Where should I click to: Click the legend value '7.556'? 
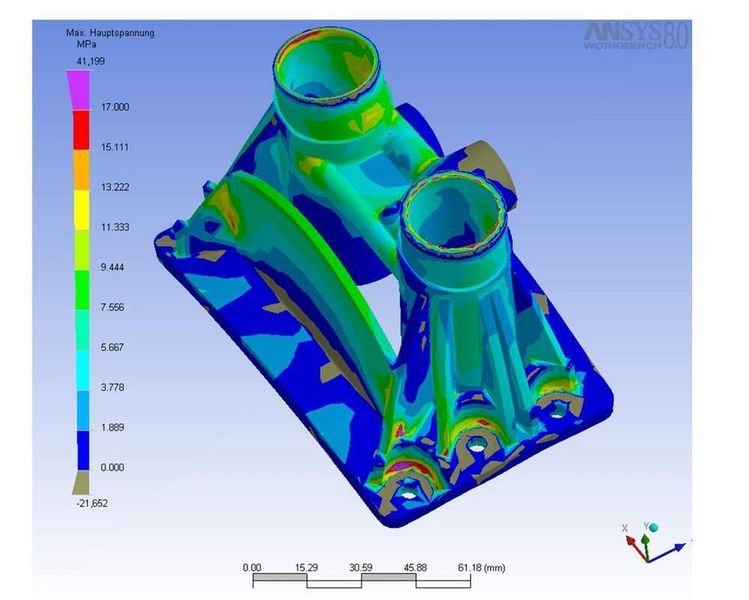pyautogui.click(x=112, y=308)
